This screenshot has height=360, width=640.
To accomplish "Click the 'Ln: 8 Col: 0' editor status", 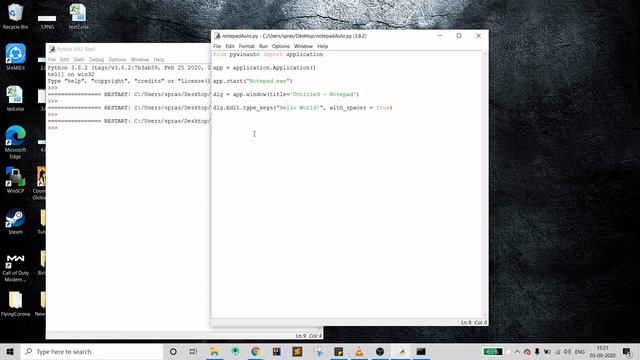I will (x=473, y=322).
